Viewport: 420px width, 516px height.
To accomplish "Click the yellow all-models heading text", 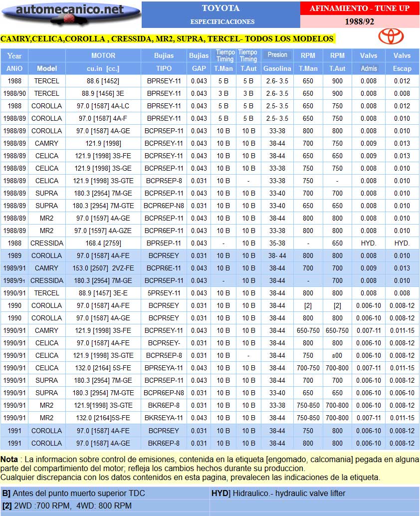I will point(167,38).
